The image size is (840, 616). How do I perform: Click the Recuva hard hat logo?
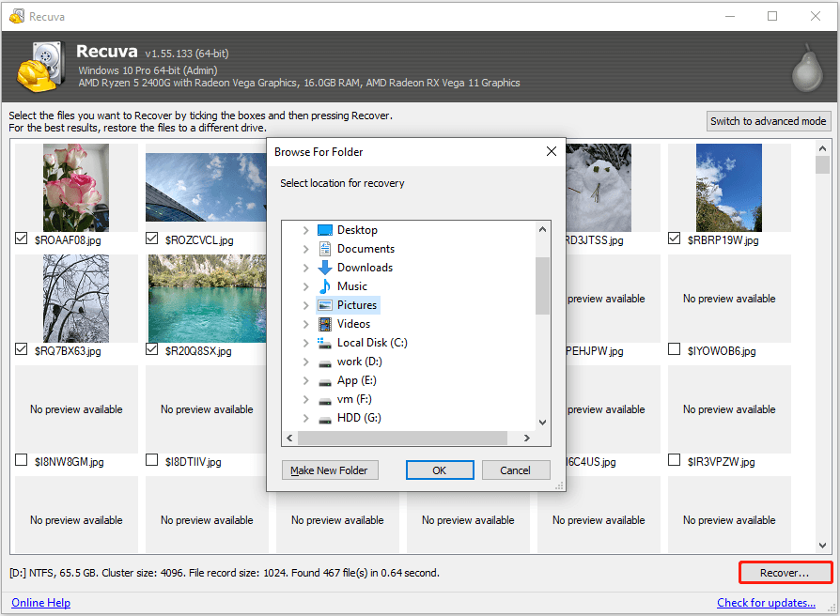point(40,67)
